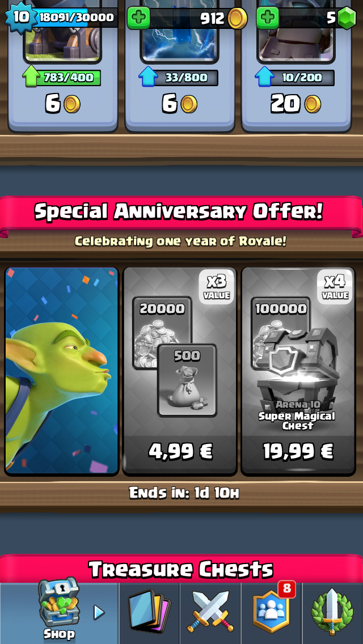Tap the green plus next to gold coins
The height and width of the screenshot is (644, 363).
click(138, 18)
